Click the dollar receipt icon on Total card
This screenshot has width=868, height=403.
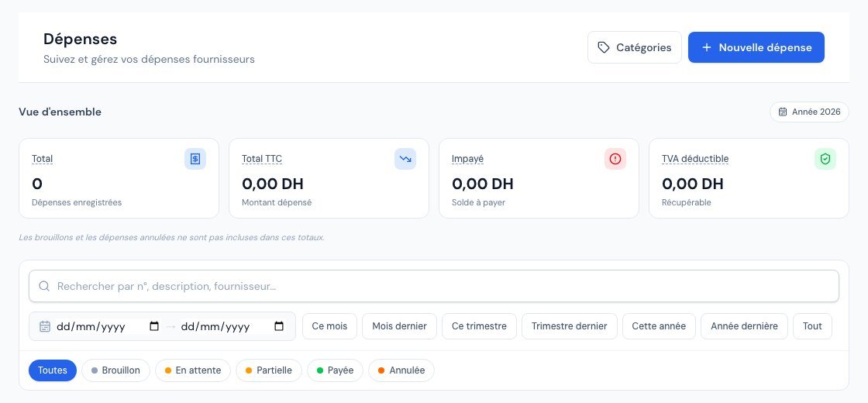click(x=195, y=159)
